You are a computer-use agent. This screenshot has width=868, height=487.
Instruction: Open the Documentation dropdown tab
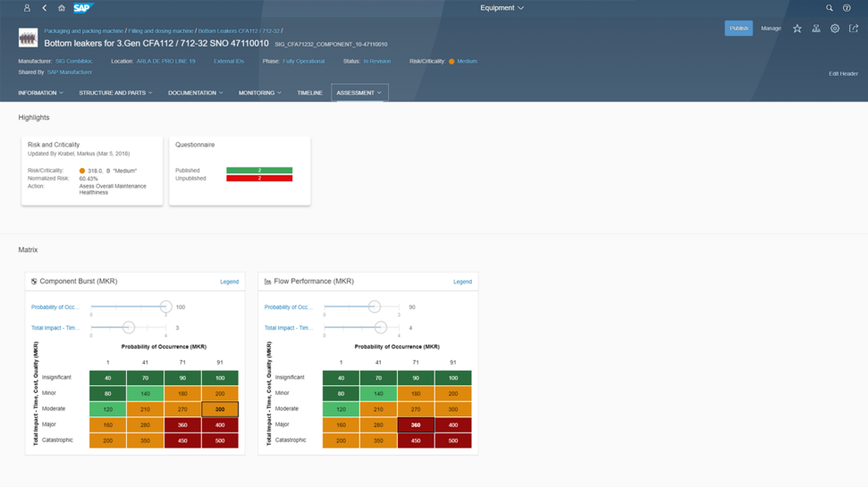[x=196, y=92]
